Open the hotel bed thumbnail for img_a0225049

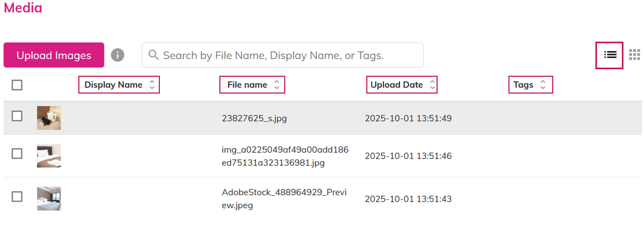(x=49, y=156)
